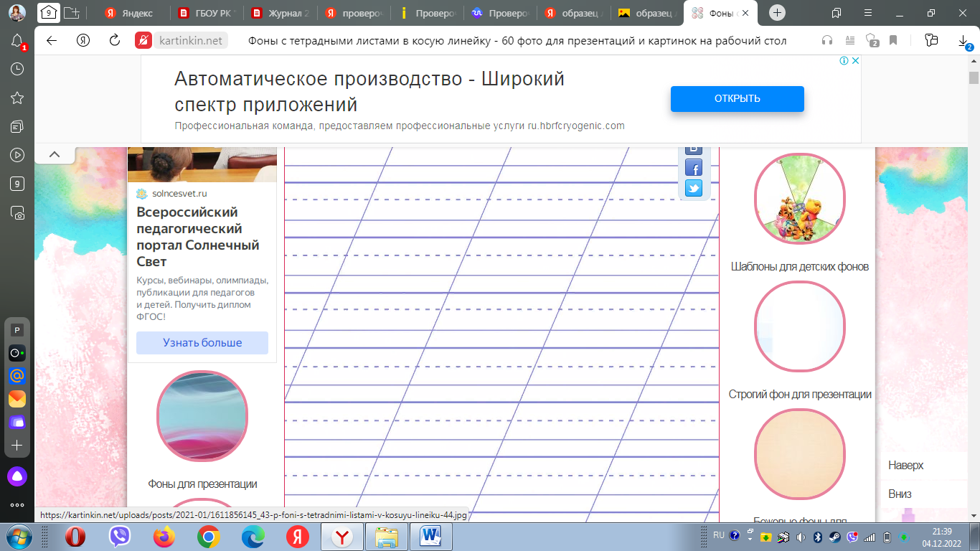Open collections icon in the sidebar
980x551 pixels.
[17, 126]
